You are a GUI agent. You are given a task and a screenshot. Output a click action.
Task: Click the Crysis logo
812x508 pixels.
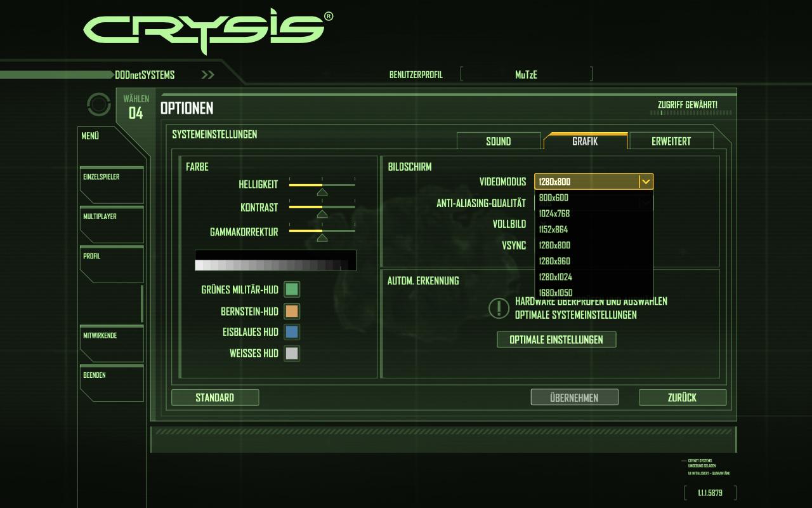tap(208, 31)
